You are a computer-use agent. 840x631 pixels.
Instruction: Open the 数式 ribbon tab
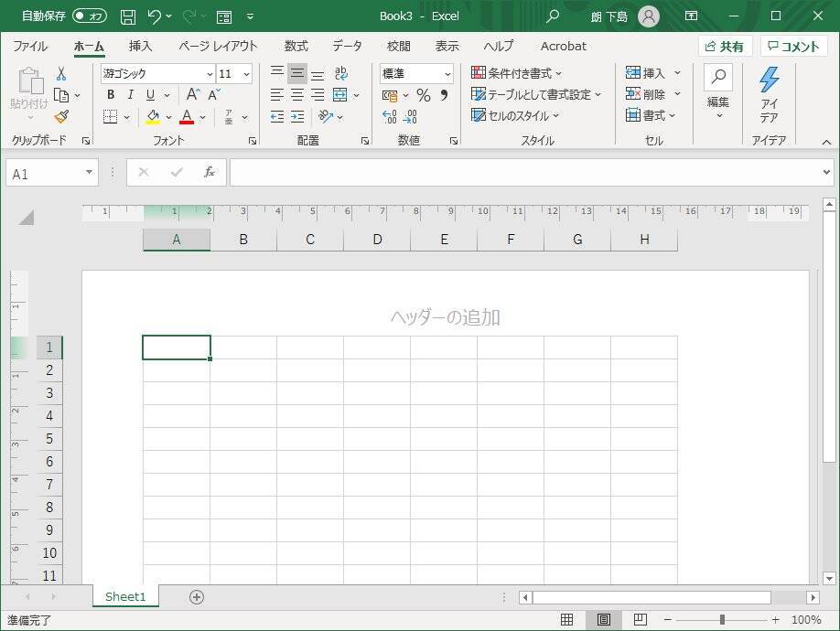coord(296,46)
